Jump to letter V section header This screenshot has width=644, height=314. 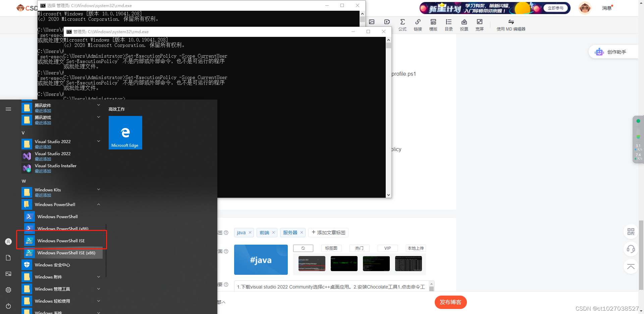pyautogui.click(x=23, y=133)
